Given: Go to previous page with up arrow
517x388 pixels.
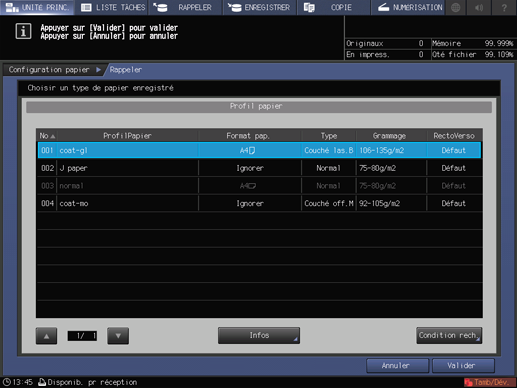Looking at the screenshot, I should tap(46, 336).
